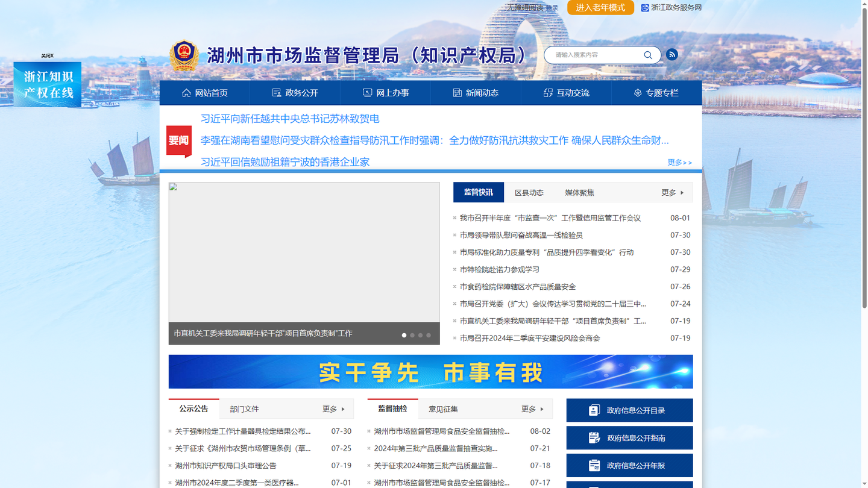Open notice 湖州市知识产权局口头审理公告
The height and width of the screenshot is (488, 868).
pyautogui.click(x=225, y=466)
